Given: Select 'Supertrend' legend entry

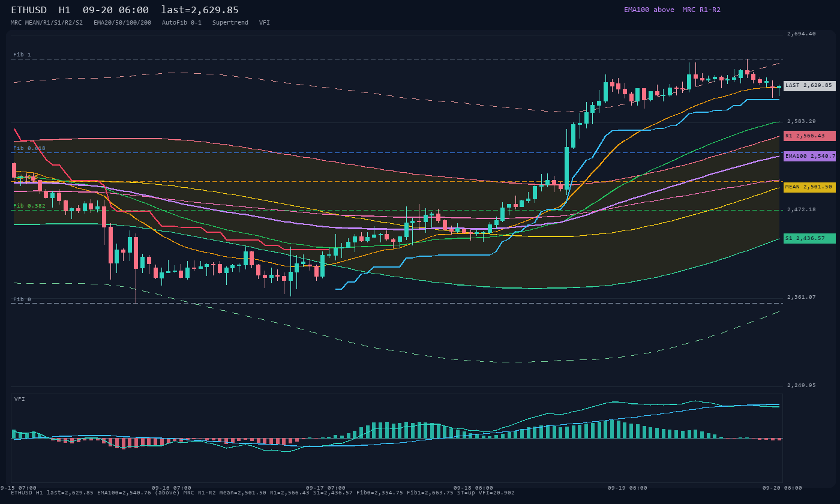Looking at the screenshot, I should [x=230, y=22].
